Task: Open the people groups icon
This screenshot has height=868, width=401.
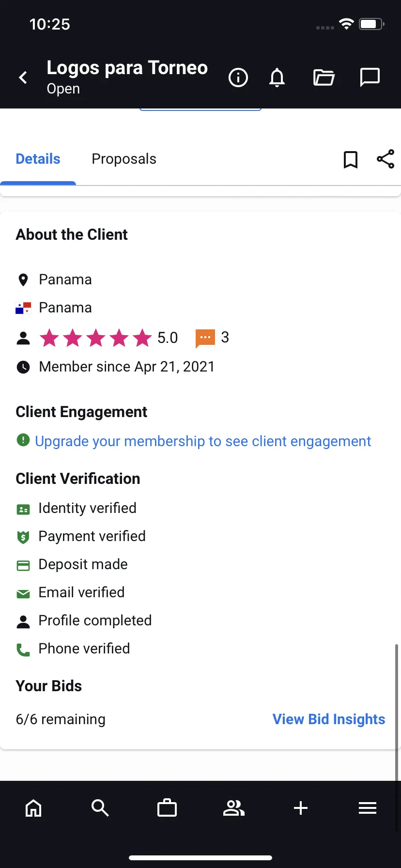Action: pyautogui.click(x=234, y=808)
